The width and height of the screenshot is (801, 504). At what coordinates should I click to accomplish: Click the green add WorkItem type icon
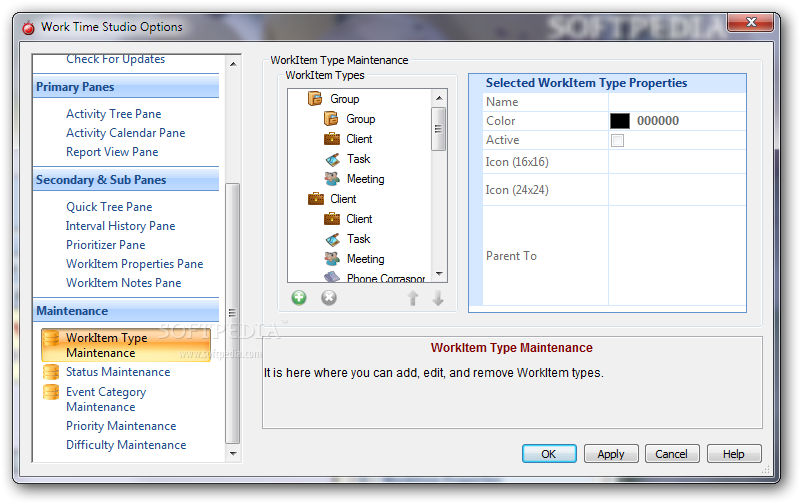pyautogui.click(x=299, y=298)
